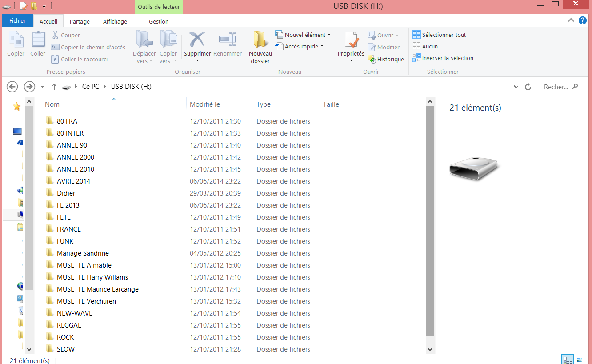Click the Nouveau dossier folder icon
Viewport: 592px width, 364px height.
260,40
